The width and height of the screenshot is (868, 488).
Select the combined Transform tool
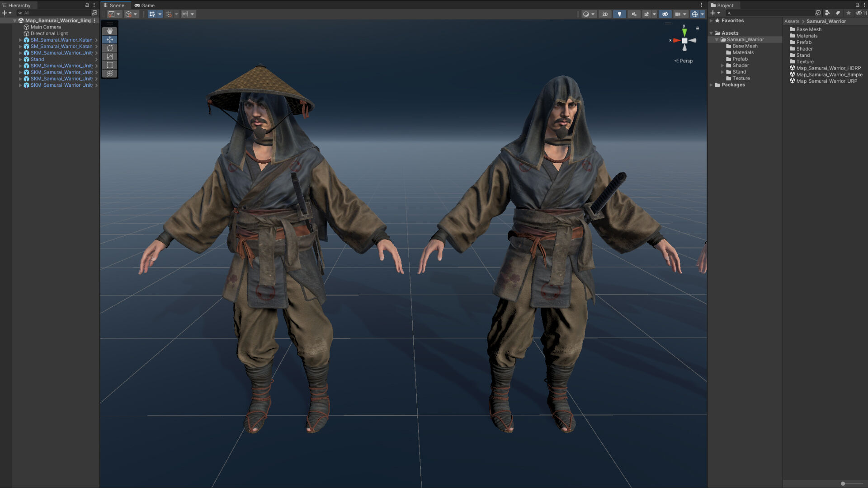coord(109,74)
